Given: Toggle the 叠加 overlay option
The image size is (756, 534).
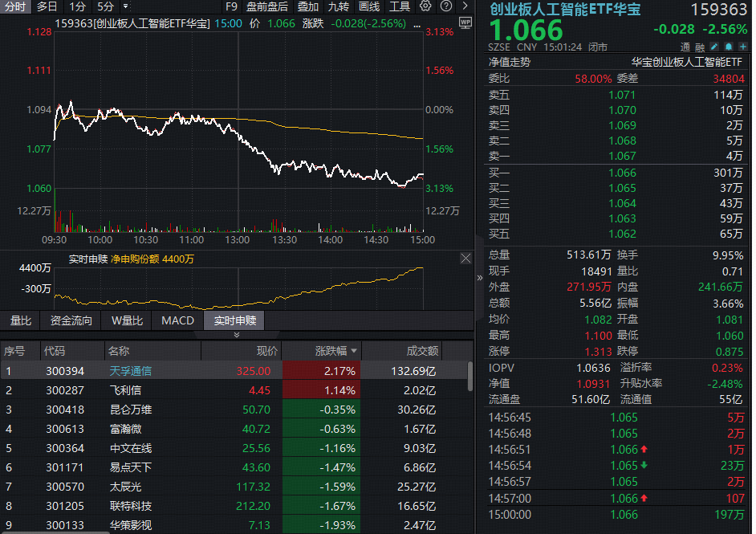Looking at the screenshot, I should coord(307,6).
